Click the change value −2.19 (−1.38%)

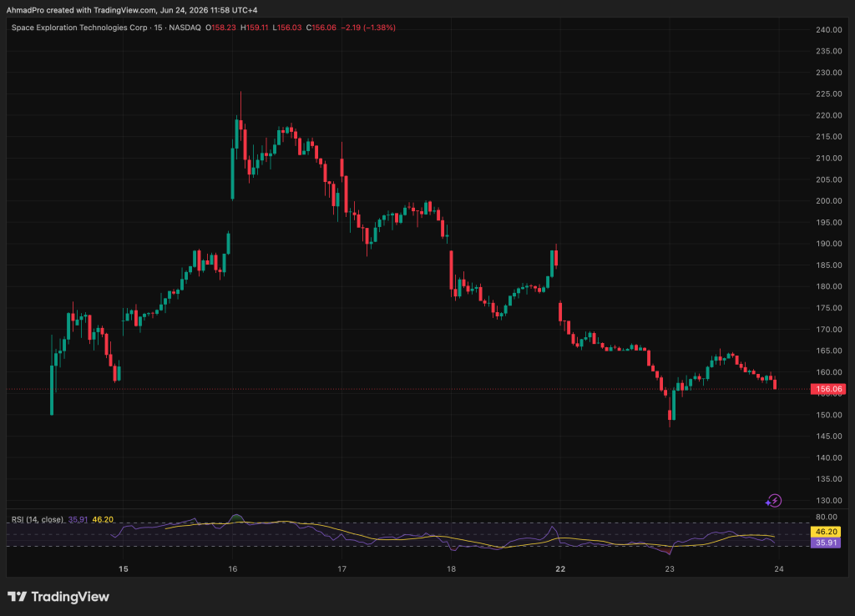pos(368,28)
